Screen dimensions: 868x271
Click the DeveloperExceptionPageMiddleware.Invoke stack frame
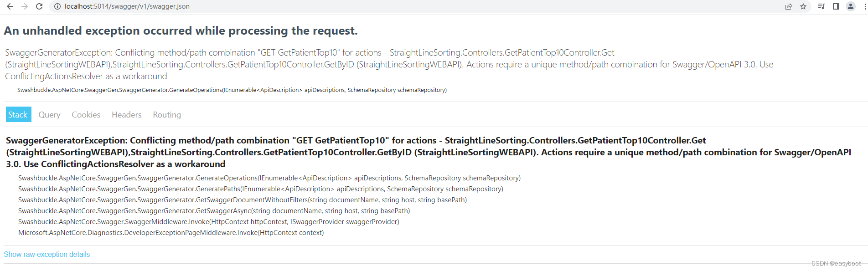click(x=171, y=233)
